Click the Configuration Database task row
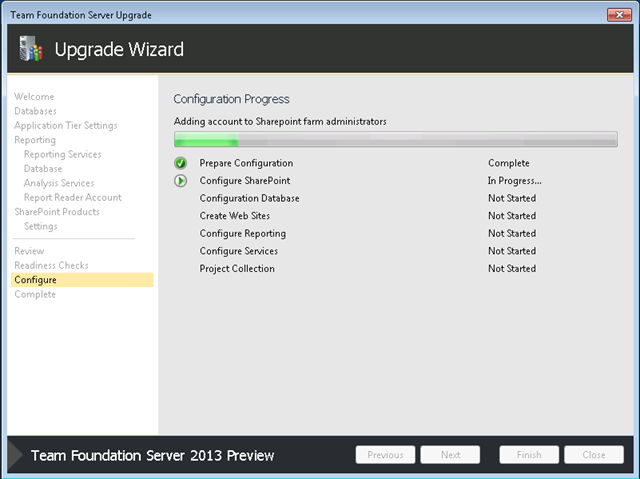 pos(249,198)
